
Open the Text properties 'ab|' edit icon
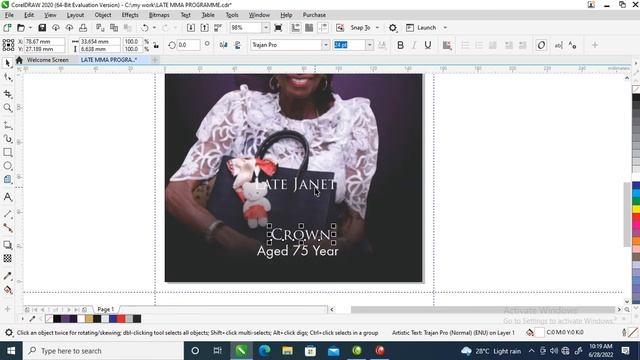[x=558, y=45]
